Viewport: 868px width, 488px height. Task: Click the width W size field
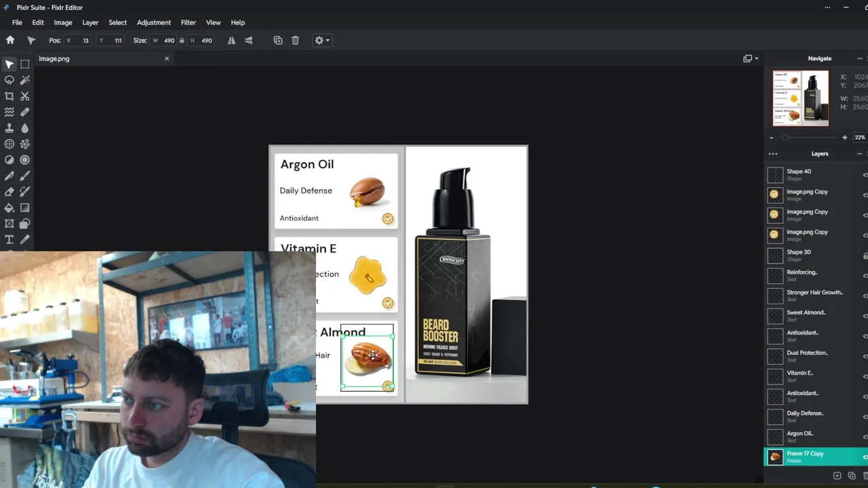pyautogui.click(x=163, y=41)
